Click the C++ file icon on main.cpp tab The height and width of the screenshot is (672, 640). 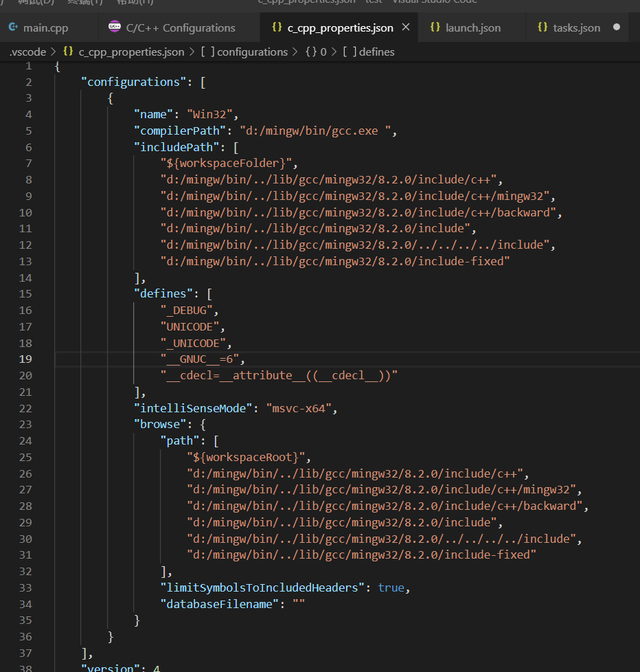coord(13,27)
